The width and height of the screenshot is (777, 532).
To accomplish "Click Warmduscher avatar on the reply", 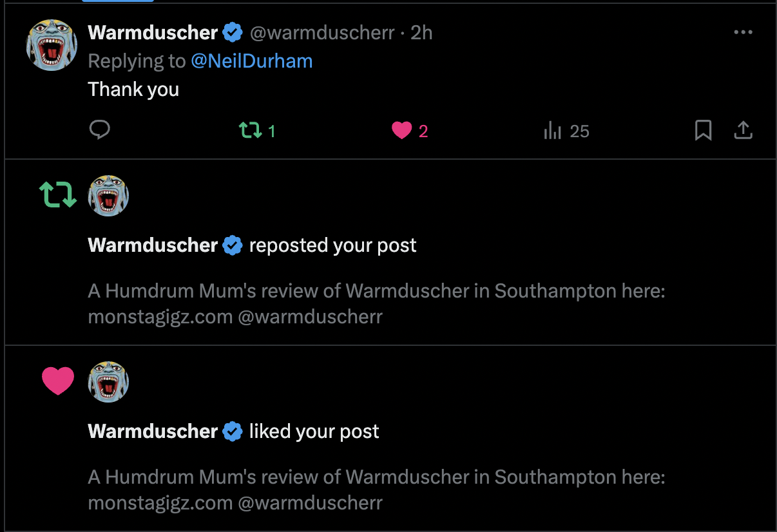I will click(x=52, y=44).
